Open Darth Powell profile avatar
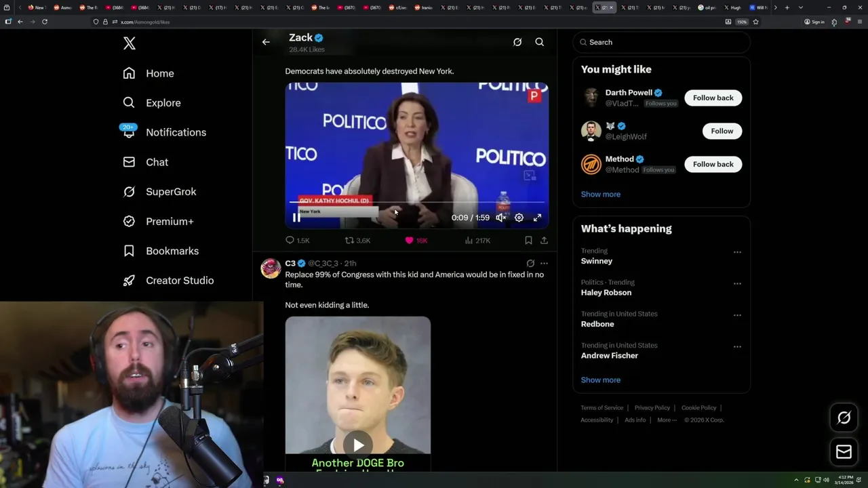Image resolution: width=868 pixels, height=488 pixels. pos(591,98)
